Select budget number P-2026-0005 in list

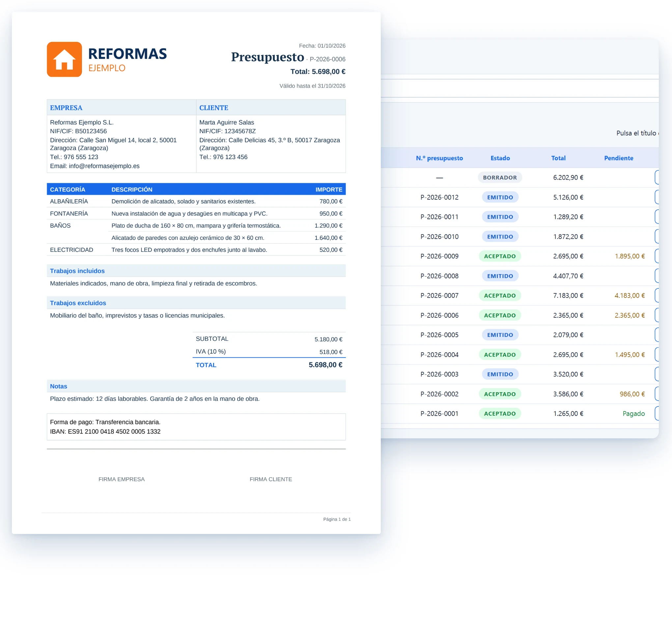tap(439, 335)
